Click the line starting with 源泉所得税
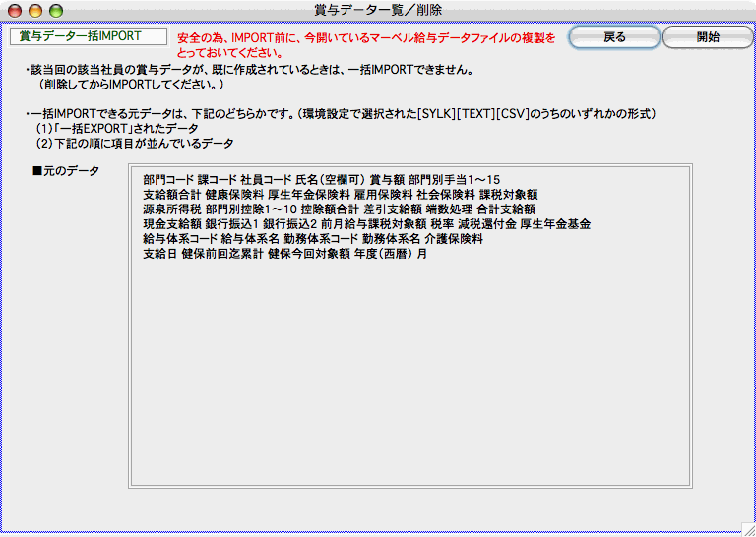This screenshot has height=537, width=756. 339,209
